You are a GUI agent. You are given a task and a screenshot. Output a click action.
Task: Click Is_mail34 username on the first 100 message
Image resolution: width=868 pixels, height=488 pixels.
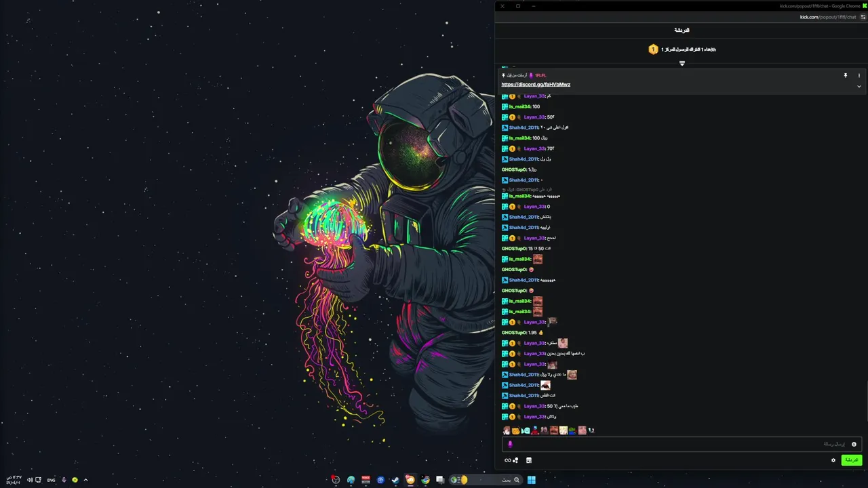(x=520, y=106)
